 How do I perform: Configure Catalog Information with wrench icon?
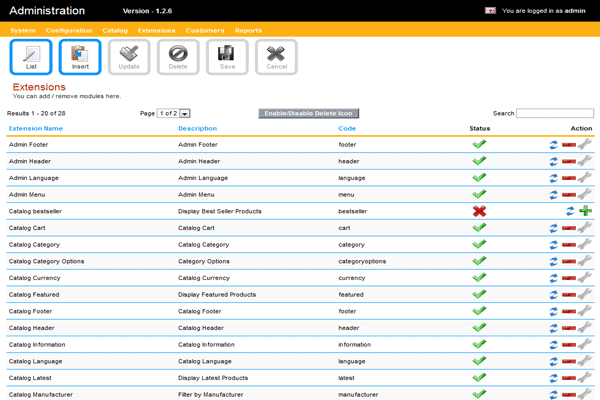[x=585, y=344]
